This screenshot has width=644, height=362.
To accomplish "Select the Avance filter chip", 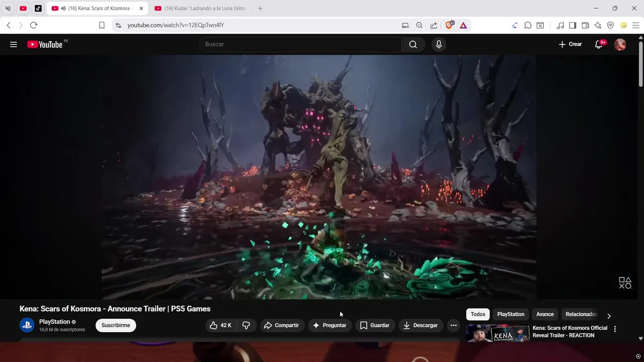I will coord(545,314).
